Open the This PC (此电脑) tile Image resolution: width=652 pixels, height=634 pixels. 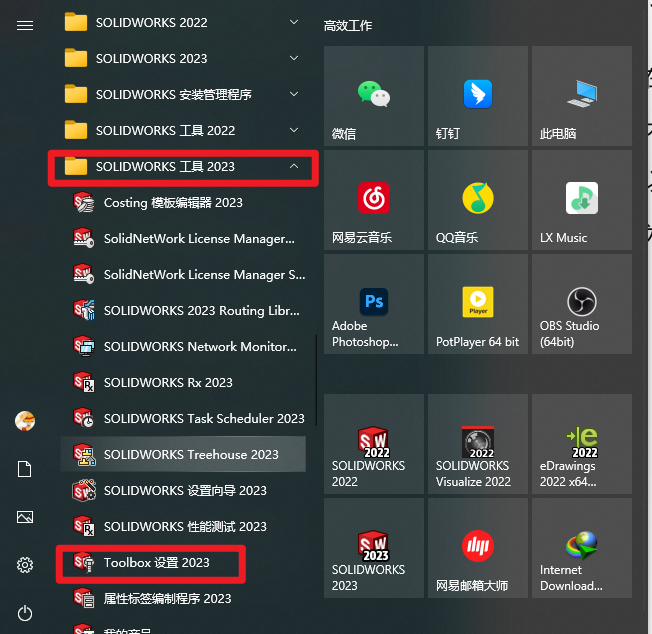click(x=582, y=96)
